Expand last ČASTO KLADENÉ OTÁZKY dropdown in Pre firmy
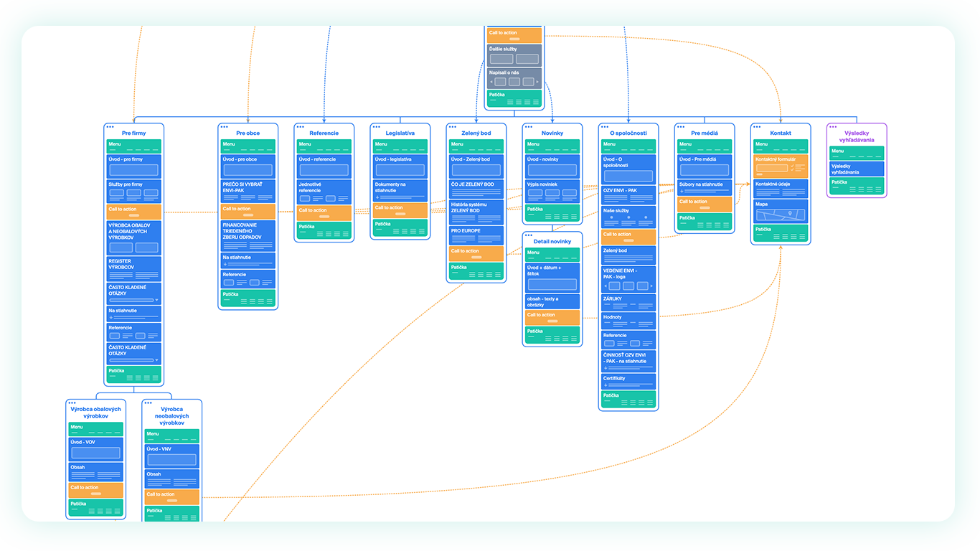The height and width of the screenshot is (551, 980). [x=156, y=360]
